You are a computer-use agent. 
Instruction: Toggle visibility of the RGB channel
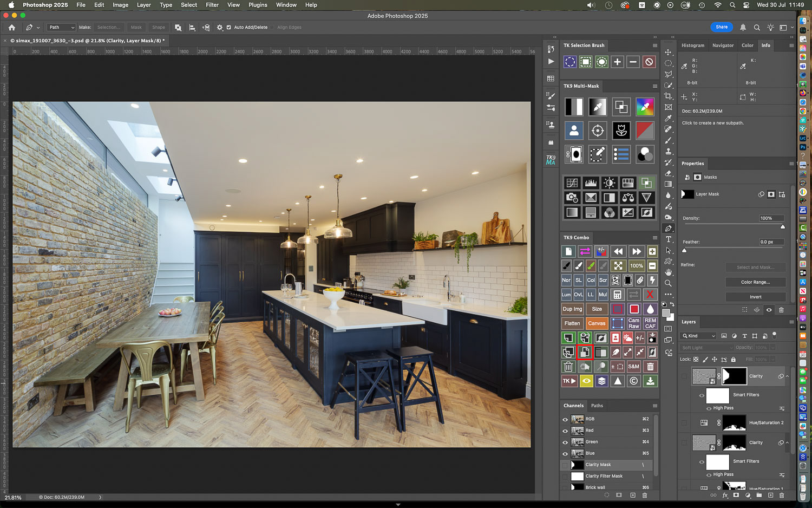(x=565, y=419)
